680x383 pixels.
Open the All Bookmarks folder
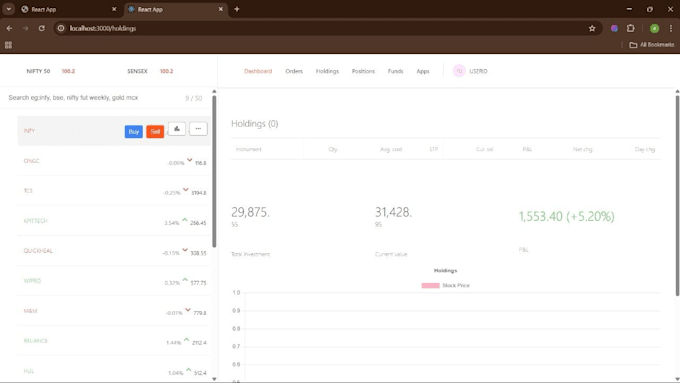click(652, 45)
